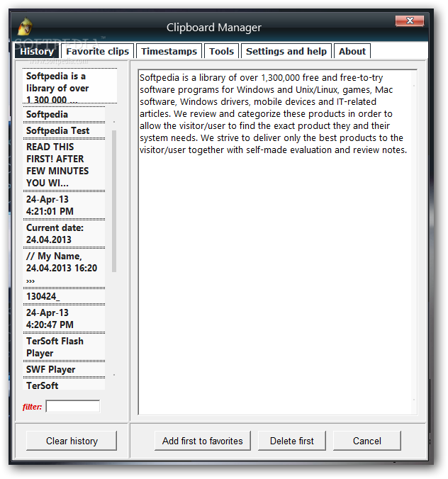Select the '// My Name, 24.04.2013 16:20' clip
The height and width of the screenshot is (479, 448).
point(64,268)
